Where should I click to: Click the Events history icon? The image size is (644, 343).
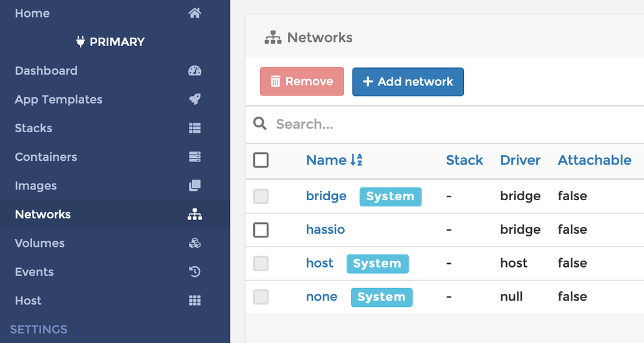coord(195,272)
